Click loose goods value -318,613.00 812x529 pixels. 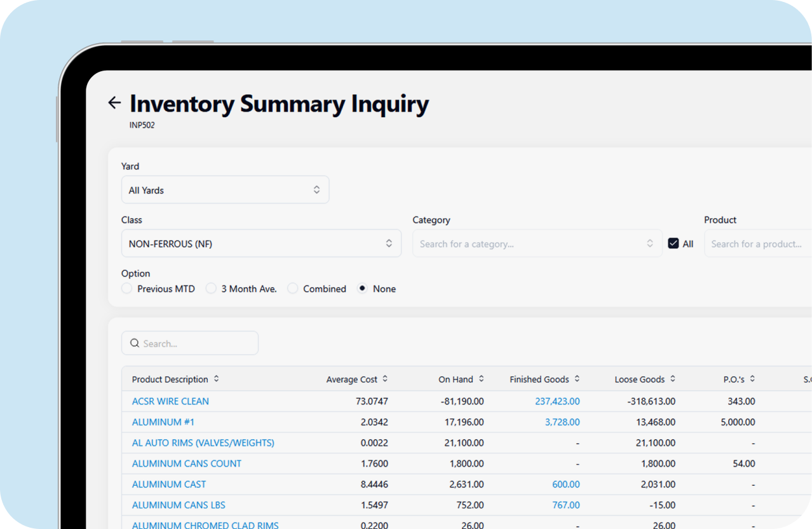coord(651,401)
